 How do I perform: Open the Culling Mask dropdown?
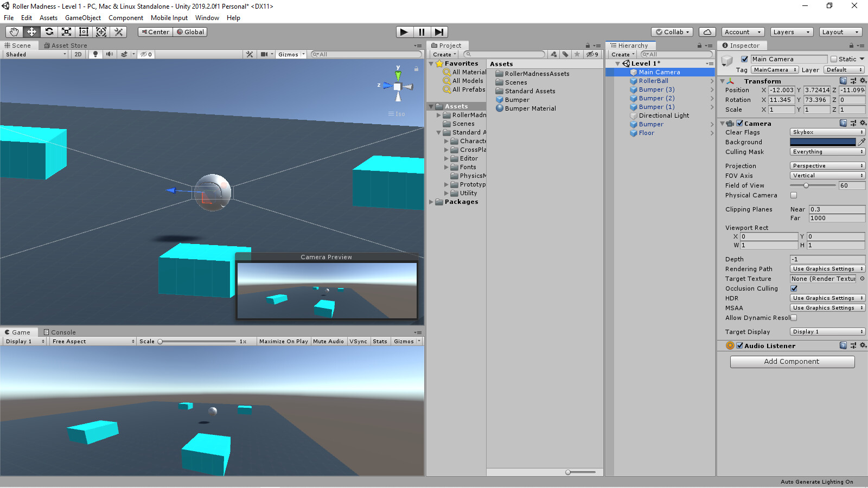tap(827, 152)
